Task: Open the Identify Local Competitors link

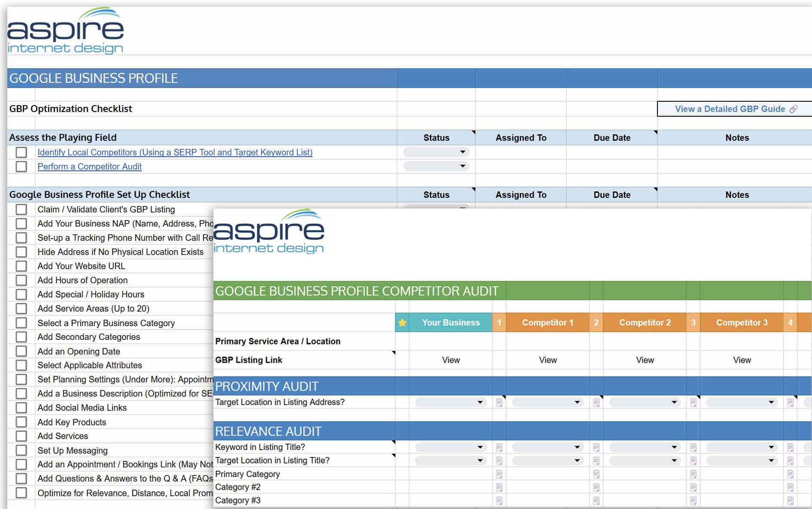Action: (175, 152)
